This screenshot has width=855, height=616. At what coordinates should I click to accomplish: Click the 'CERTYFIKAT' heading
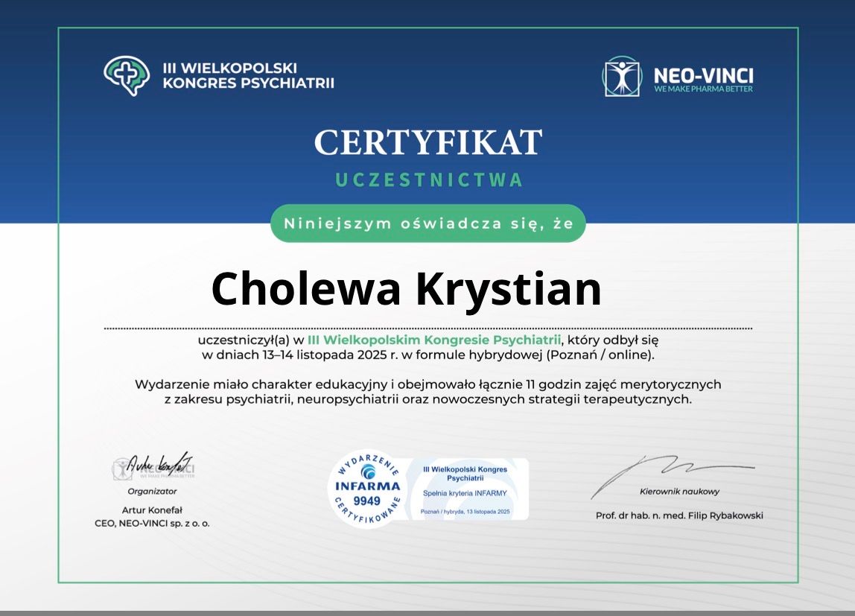427,142
